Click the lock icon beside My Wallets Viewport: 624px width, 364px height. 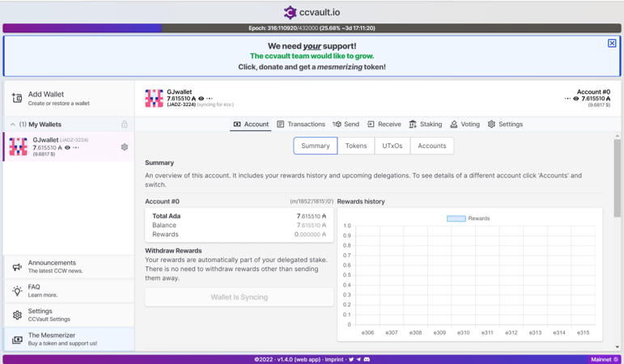pos(124,125)
